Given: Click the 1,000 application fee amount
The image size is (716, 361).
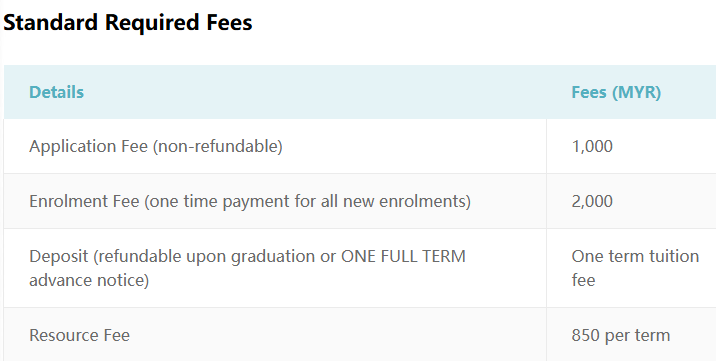Looking at the screenshot, I should pos(592,146).
